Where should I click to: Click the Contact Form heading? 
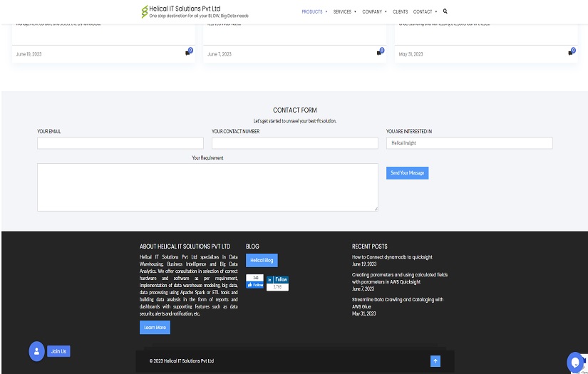point(295,110)
